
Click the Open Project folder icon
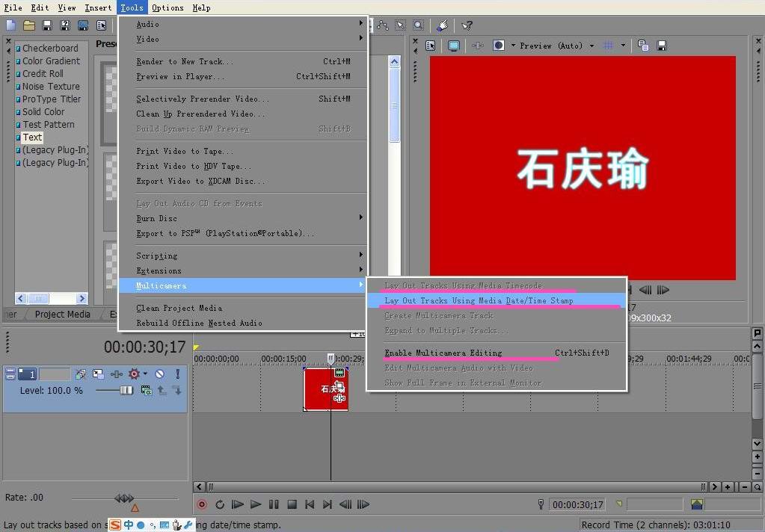[28, 25]
